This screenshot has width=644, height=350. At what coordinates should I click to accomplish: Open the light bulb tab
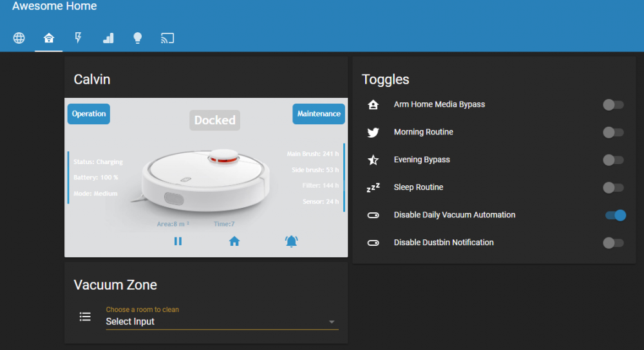(138, 38)
